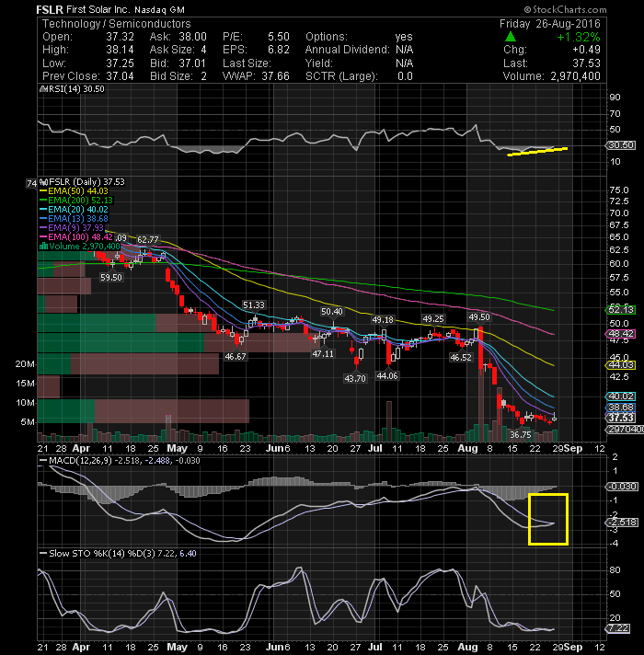Click the EMA(13) 38.68 legend entry

pyautogui.click(x=74, y=218)
